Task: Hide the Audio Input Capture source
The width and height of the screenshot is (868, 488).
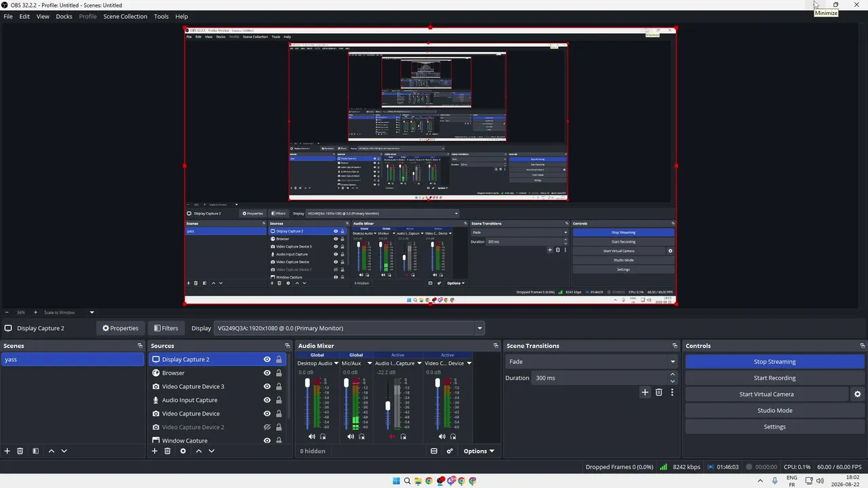Action: 267,400
